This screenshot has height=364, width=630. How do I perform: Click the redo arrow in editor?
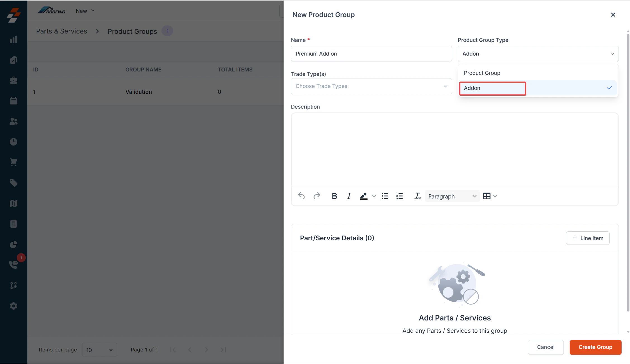(317, 196)
